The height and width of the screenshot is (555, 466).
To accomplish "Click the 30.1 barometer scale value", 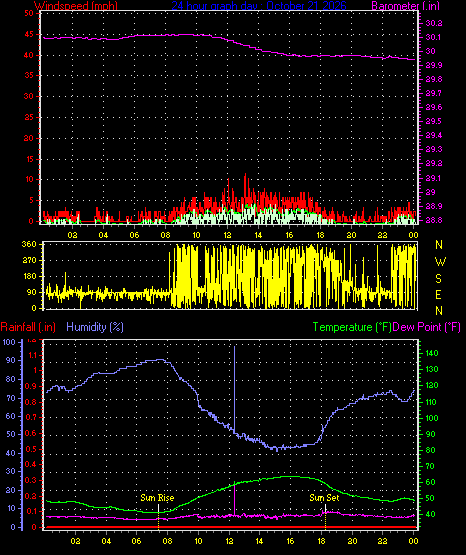I will pyautogui.click(x=434, y=38).
